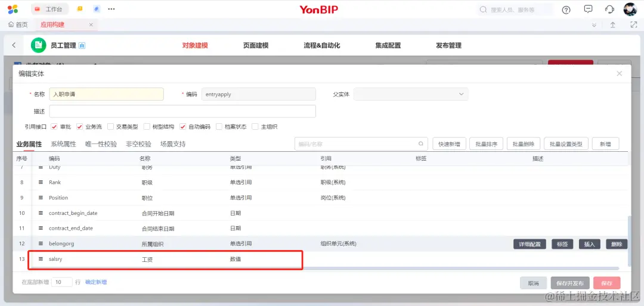
Task: Click the 工作台 workbench button
Action: click(49, 8)
